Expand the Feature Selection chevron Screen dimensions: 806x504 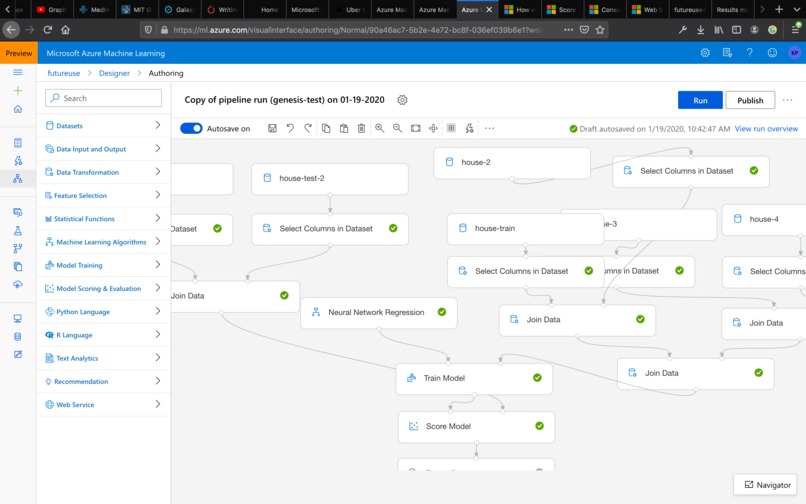point(158,194)
